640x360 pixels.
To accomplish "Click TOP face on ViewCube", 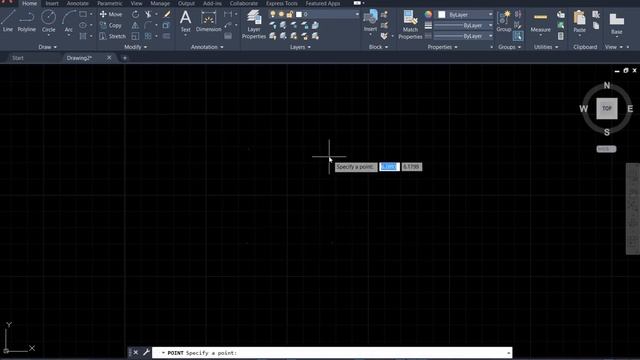I will point(607,109).
